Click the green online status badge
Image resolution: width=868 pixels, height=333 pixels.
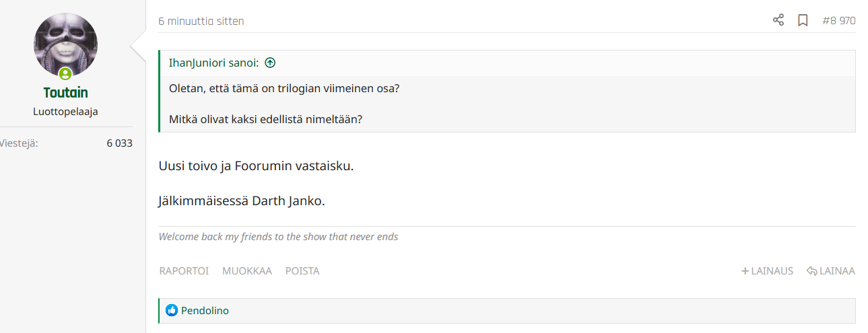tap(65, 74)
